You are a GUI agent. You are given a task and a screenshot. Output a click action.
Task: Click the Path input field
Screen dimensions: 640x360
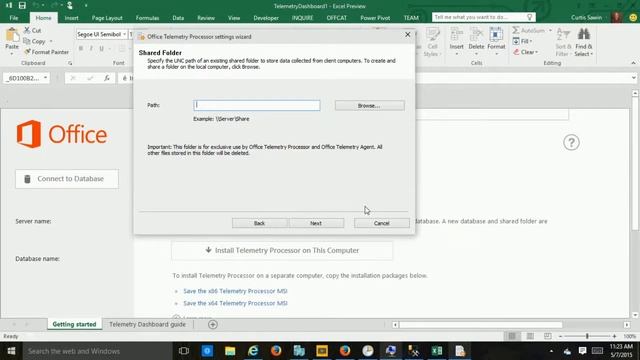[257, 105]
